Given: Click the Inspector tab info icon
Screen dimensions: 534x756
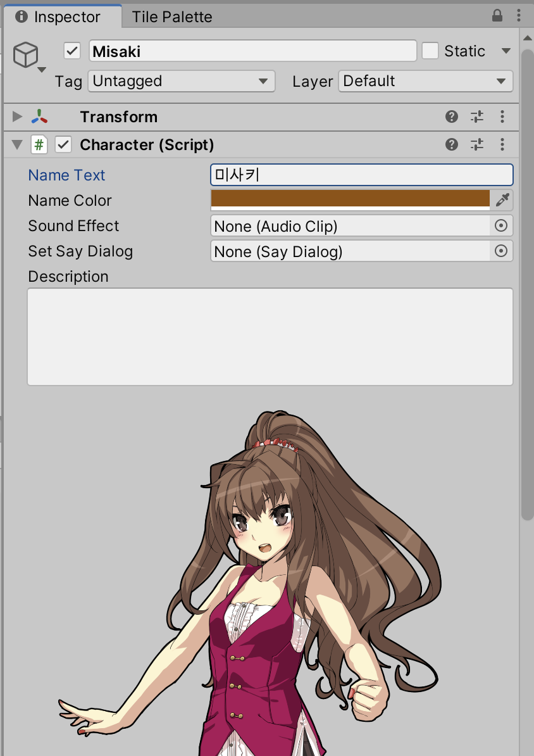Looking at the screenshot, I should (22, 16).
